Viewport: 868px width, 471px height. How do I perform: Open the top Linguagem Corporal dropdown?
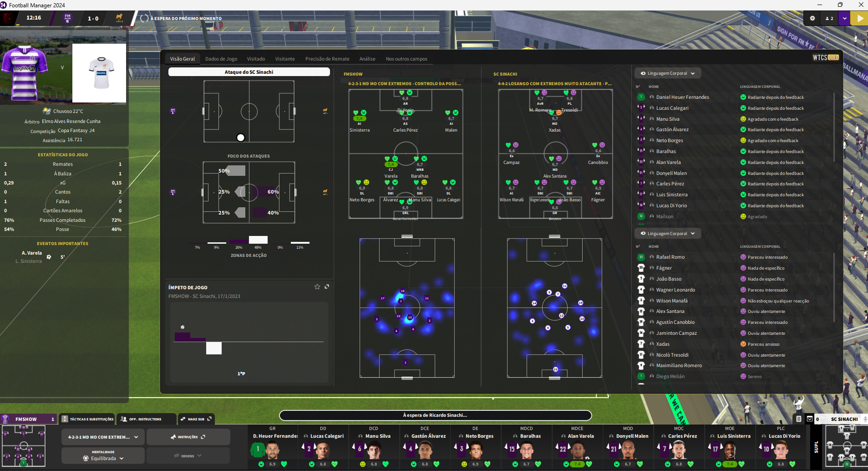(x=667, y=73)
